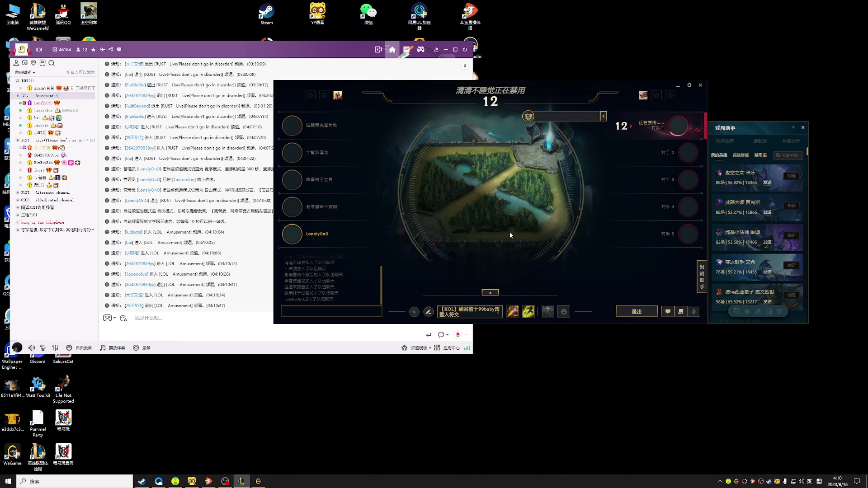This screenshot has width=868, height=488.
Task: Open Windows Start menu
Action: [x=8, y=481]
